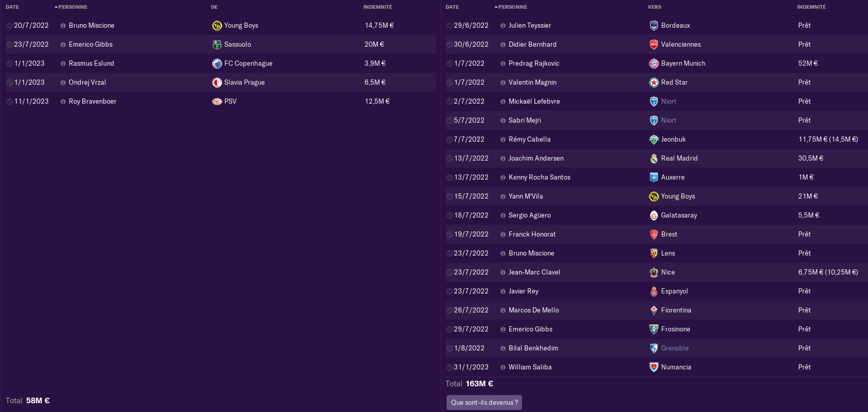The height and width of the screenshot is (412, 868).
Task: Toggle the checkmark on the 7/7/2022 Rémy Cabella row
Action: coord(450,140)
